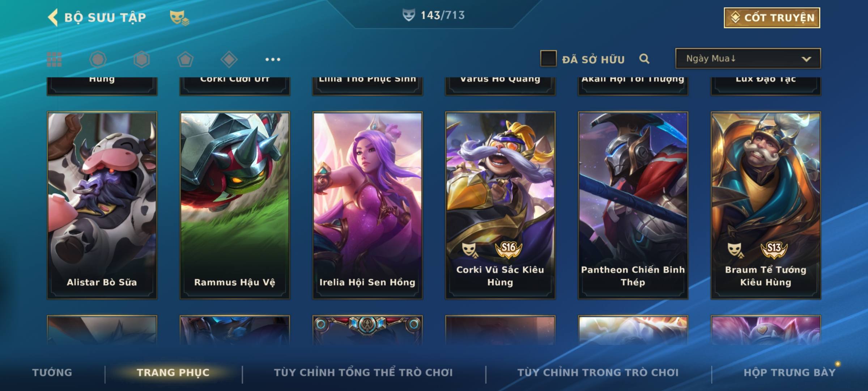Filter by the pentagon rarity icon
Image resolution: width=868 pixels, height=391 pixels.
tap(185, 59)
